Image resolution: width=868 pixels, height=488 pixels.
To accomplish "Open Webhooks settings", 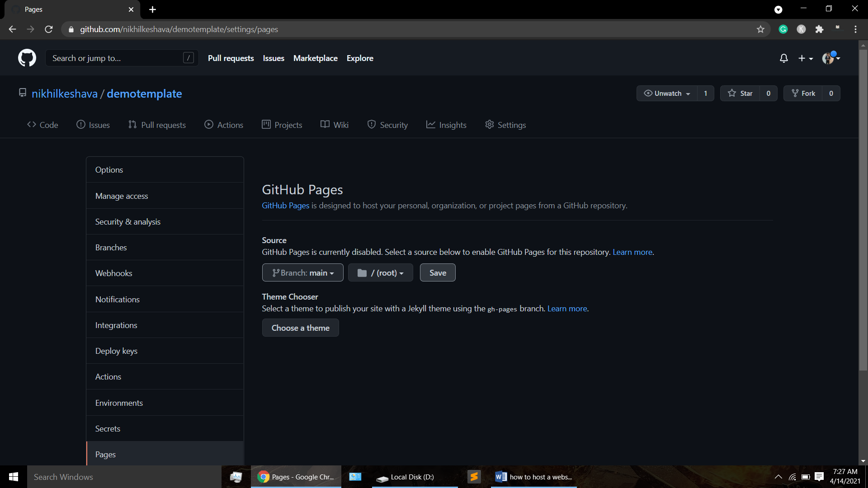I will tap(165, 273).
